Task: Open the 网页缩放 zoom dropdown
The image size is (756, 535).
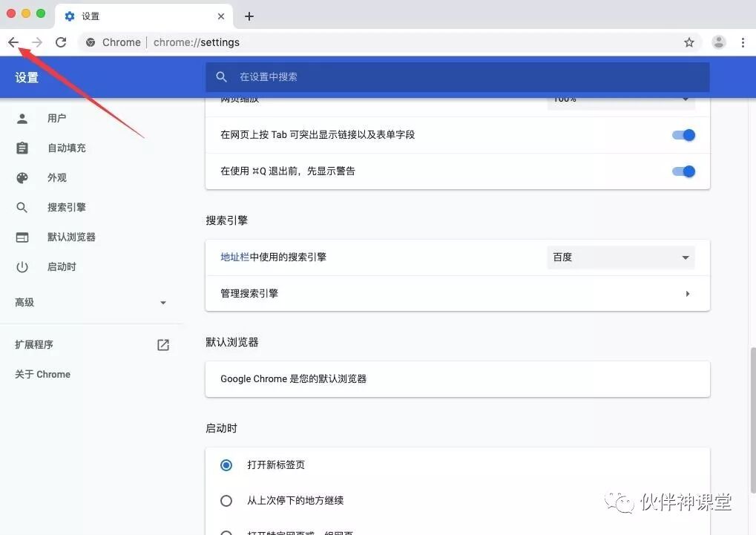Action: click(621, 102)
